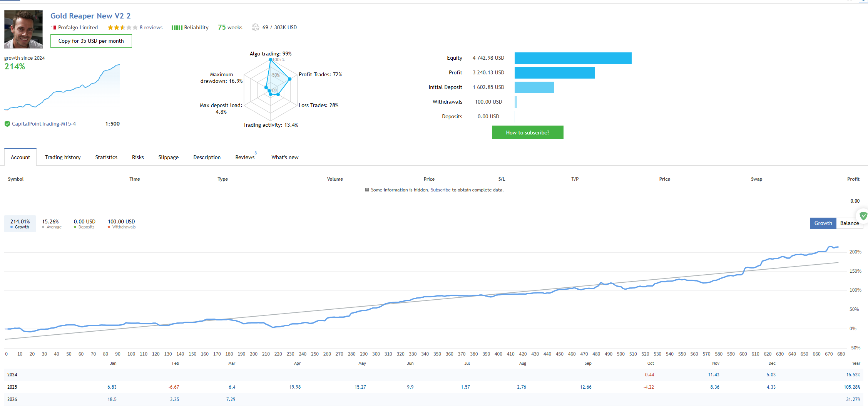The image size is (868, 406).
Task: Click the green shield badge at right edge
Action: (x=863, y=216)
